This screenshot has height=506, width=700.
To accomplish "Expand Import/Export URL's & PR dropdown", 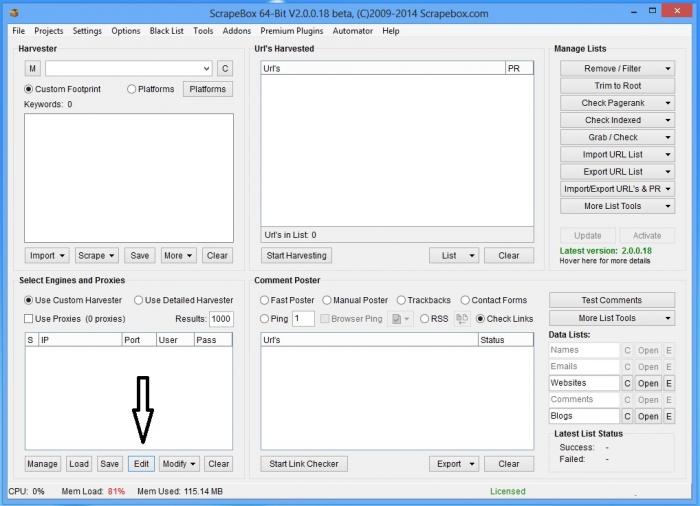I will (668, 189).
